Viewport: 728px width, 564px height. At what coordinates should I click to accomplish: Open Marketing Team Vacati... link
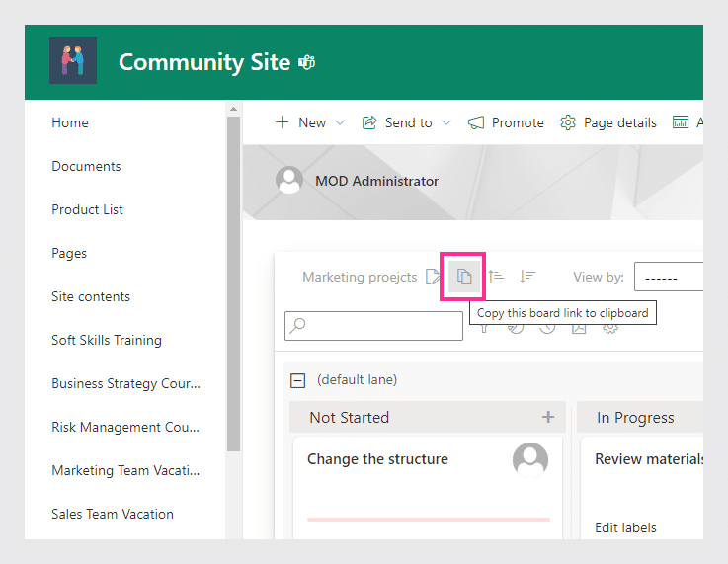coord(125,471)
